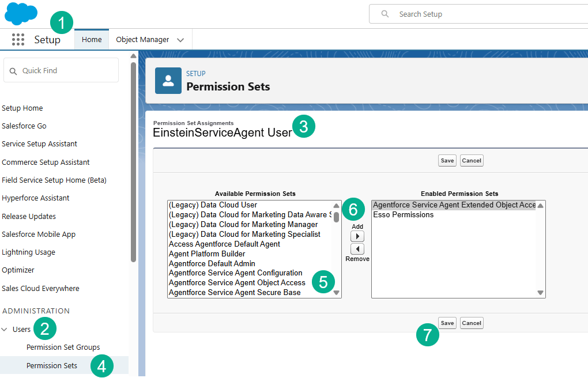Screen dimensions: 588x378
Task: Click the Salesforce cloud logo
Action: (x=21, y=13)
